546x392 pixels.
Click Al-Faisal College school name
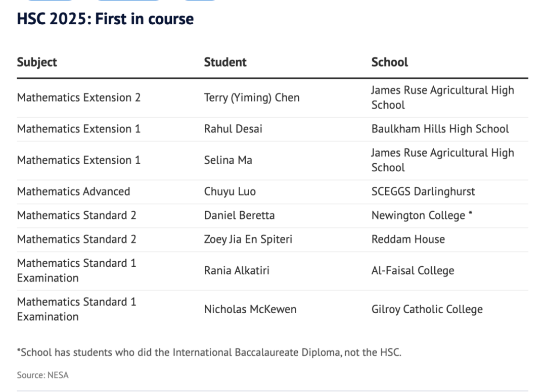coord(413,270)
